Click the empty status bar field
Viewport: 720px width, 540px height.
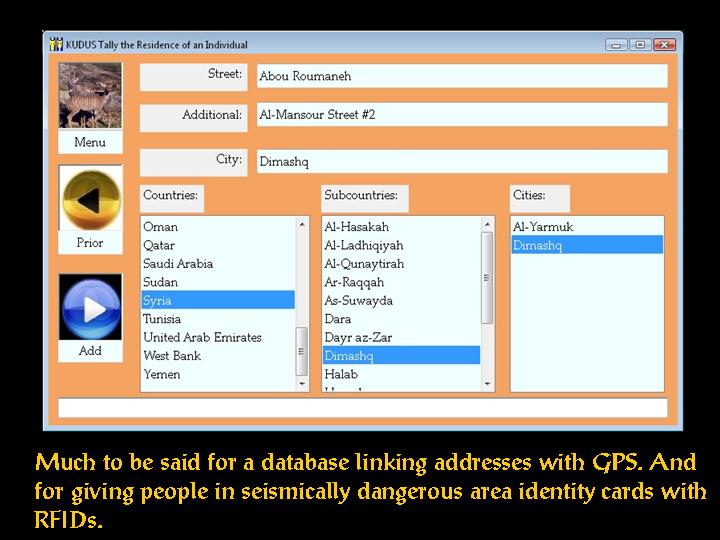[362, 408]
